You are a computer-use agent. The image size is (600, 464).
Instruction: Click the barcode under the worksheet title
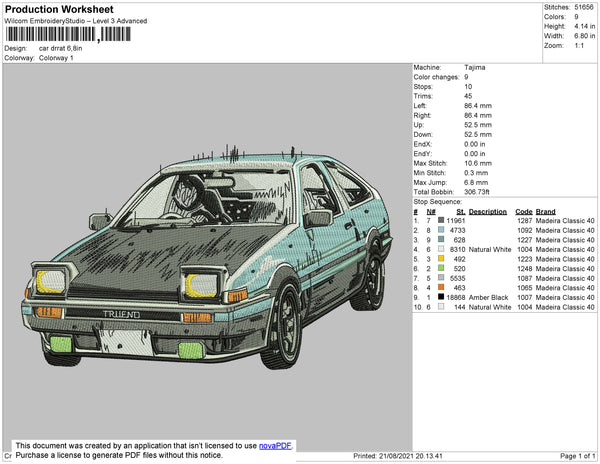click(x=68, y=34)
